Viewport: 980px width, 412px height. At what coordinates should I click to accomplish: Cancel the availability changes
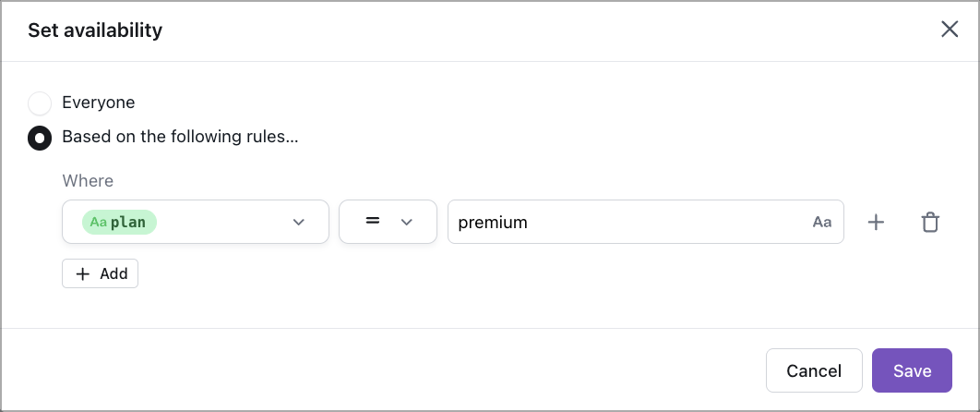click(813, 370)
